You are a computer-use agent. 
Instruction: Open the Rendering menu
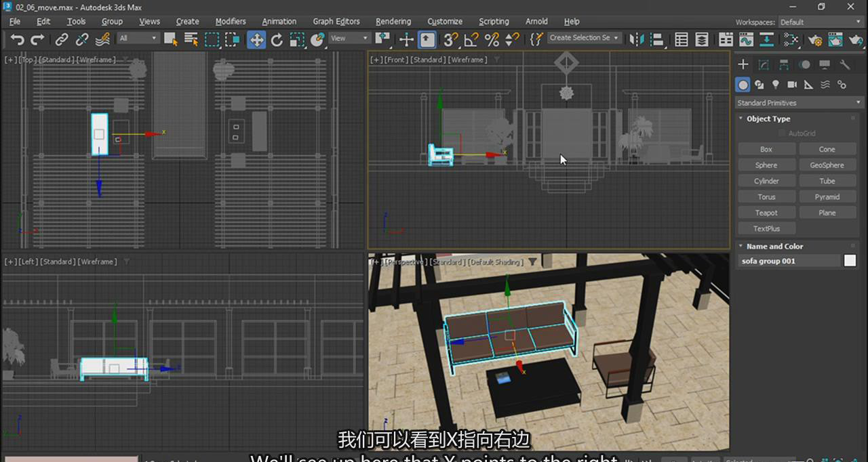pos(393,22)
